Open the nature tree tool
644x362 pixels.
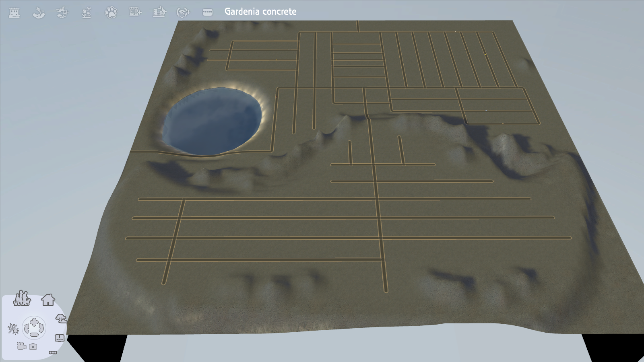61,319
